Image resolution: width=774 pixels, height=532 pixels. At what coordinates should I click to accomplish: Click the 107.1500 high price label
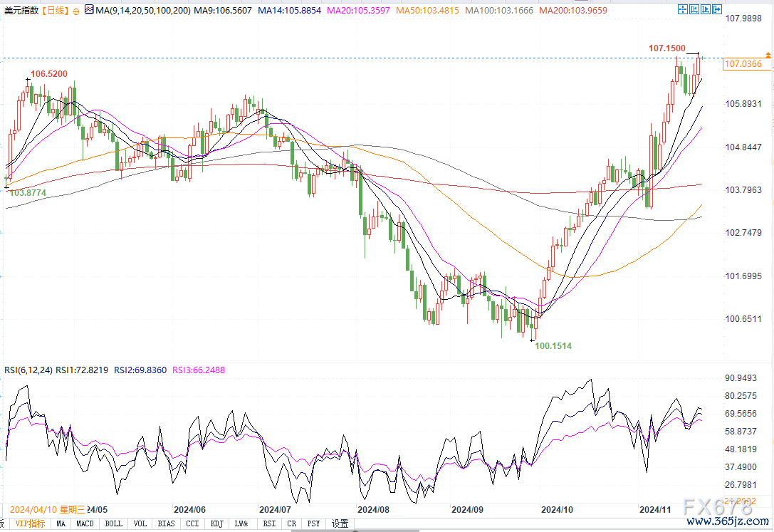[667, 48]
